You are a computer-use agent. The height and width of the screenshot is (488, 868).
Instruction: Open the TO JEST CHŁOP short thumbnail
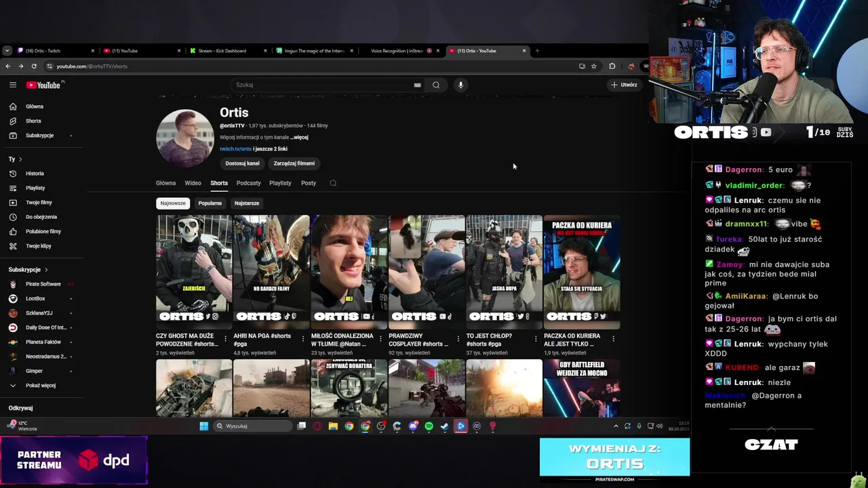point(504,272)
